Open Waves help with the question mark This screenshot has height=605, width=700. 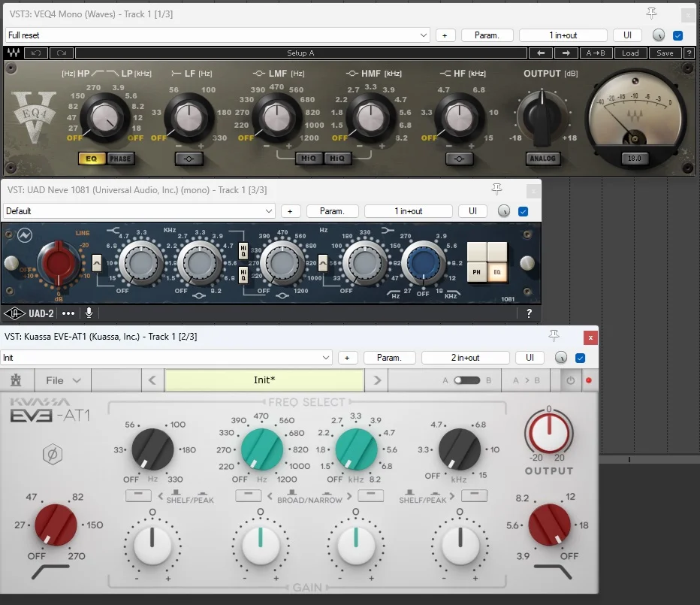pyautogui.click(x=689, y=53)
